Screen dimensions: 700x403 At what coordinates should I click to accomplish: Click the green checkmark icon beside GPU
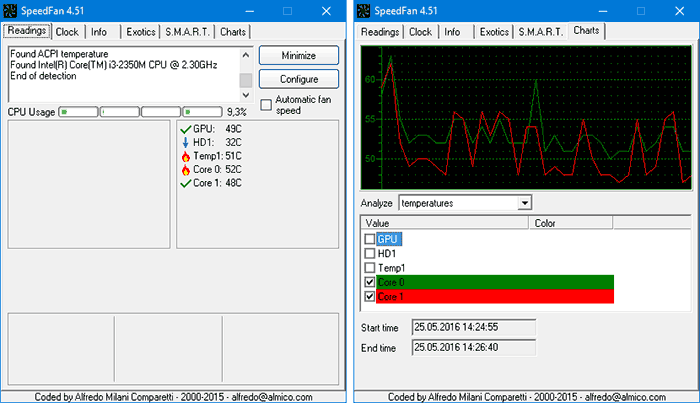186,129
